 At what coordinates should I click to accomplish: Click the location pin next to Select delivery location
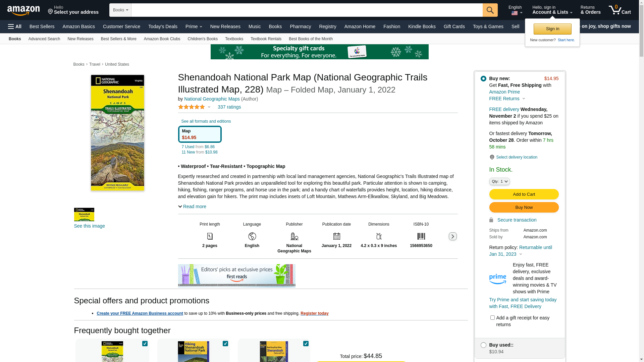click(x=492, y=157)
